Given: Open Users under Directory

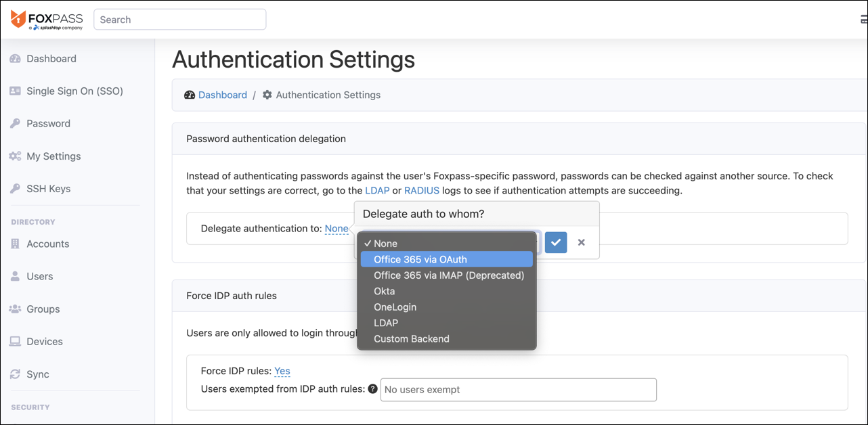Looking at the screenshot, I should pos(40,277).
